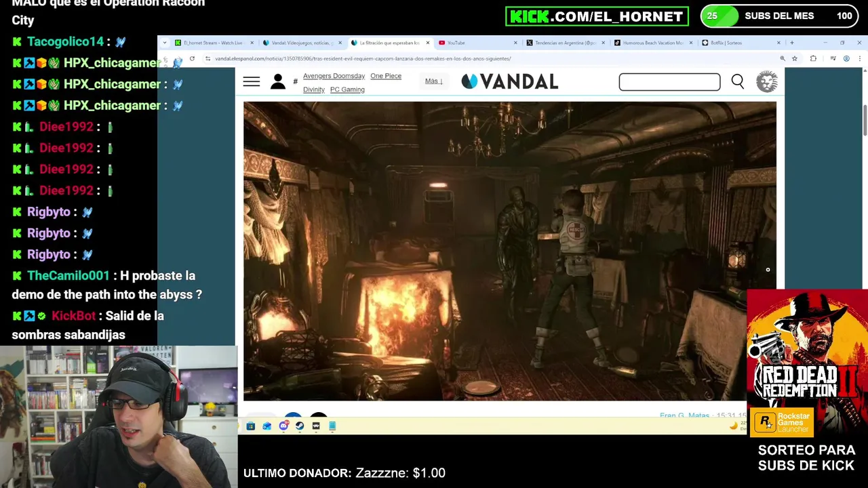Click into the Vandal search field

click(x=669, y=82)
